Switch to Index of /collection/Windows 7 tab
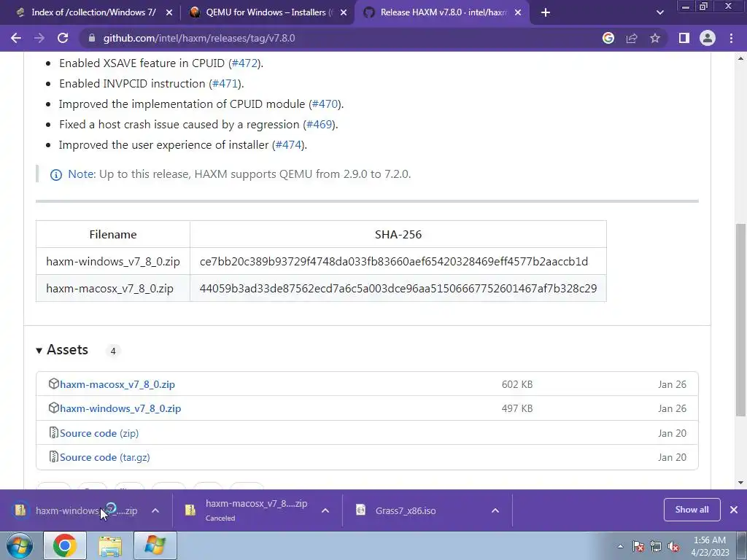 click(x=93, y=12)
